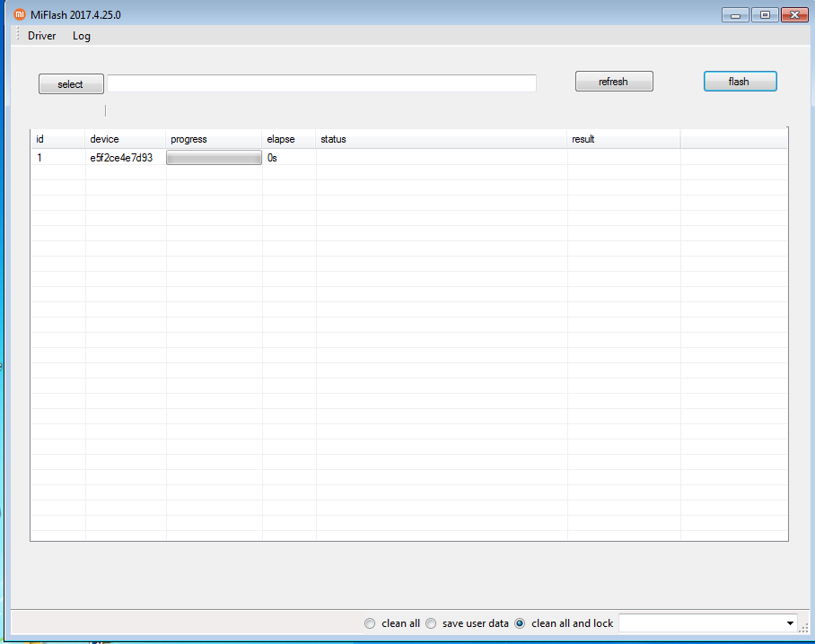Click the result column header

pos(624,139)
